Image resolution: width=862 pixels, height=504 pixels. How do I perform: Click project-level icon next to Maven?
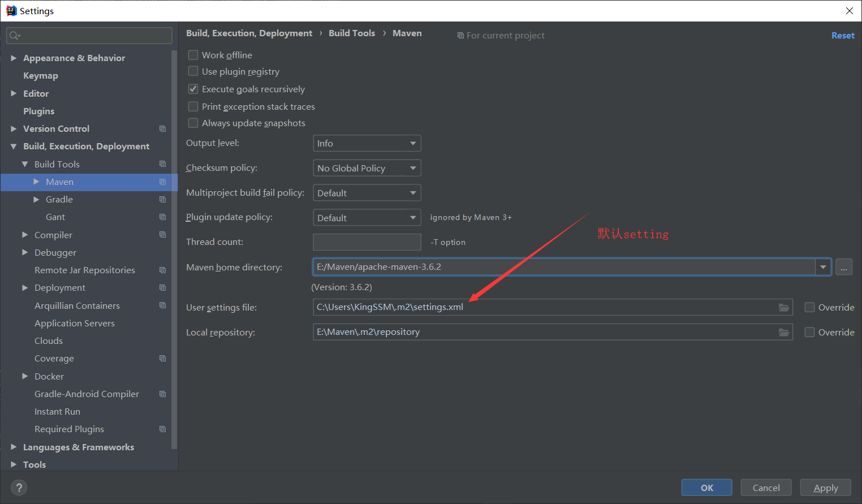click(162, 182)
